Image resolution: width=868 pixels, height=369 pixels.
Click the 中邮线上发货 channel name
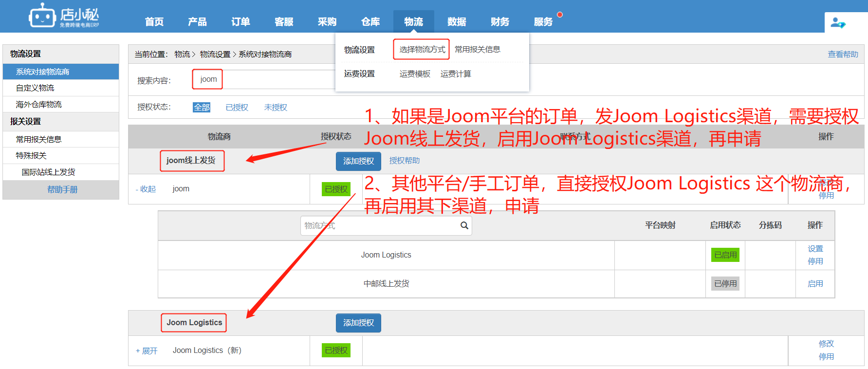386,284
